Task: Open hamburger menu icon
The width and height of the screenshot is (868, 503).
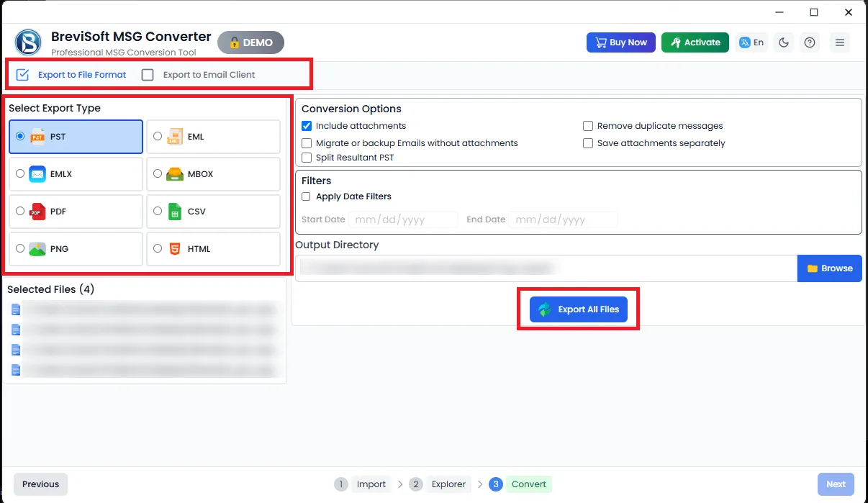Action: [839, 42]
